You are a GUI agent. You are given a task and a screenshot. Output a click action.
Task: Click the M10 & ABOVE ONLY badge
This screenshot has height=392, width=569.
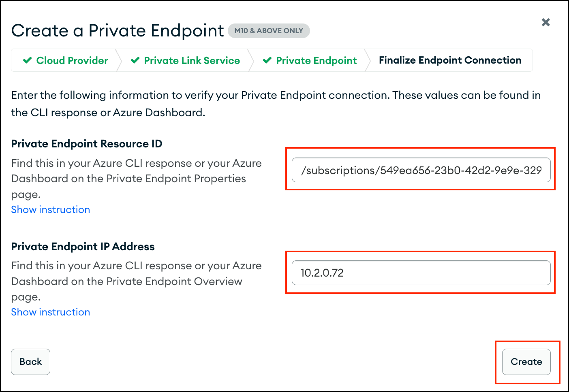point(269,31)
